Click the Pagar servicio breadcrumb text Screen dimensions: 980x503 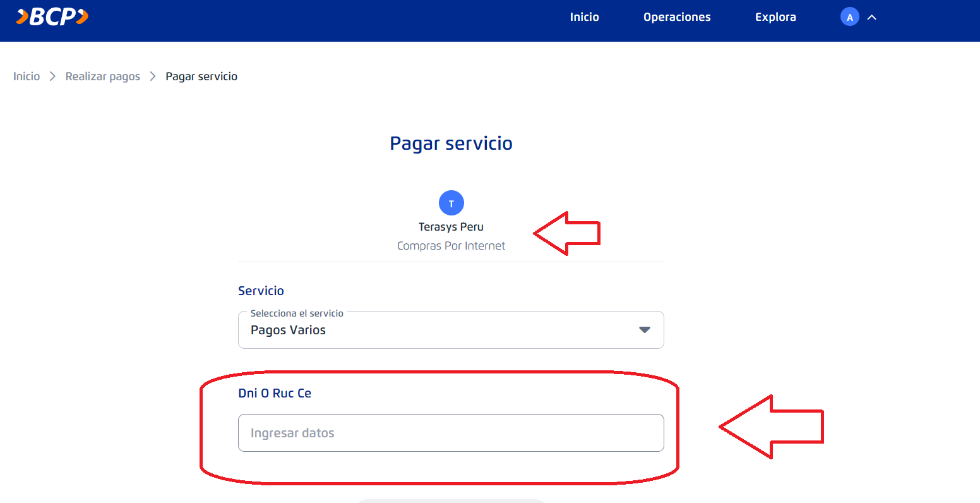coord(201,76)
